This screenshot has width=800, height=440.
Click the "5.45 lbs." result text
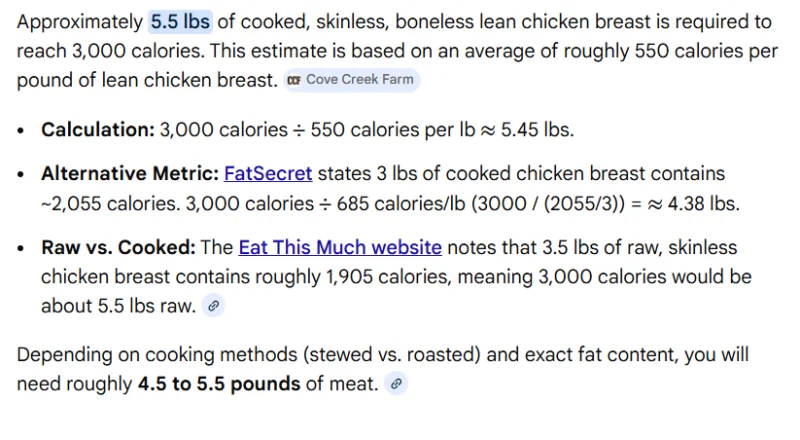[537, 130]
